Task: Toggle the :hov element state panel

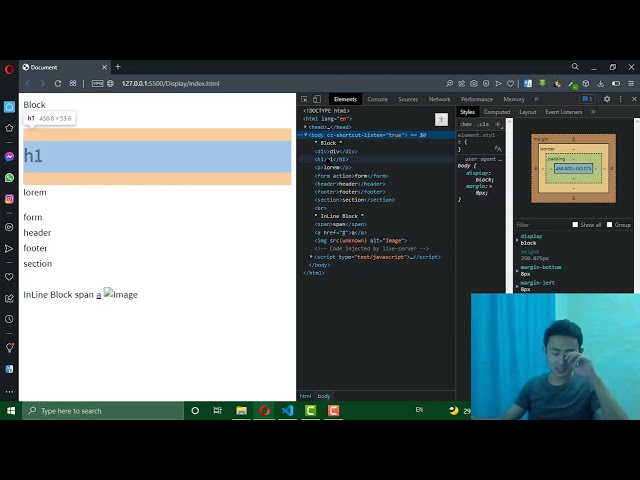Action: click(x=466, y=124)
